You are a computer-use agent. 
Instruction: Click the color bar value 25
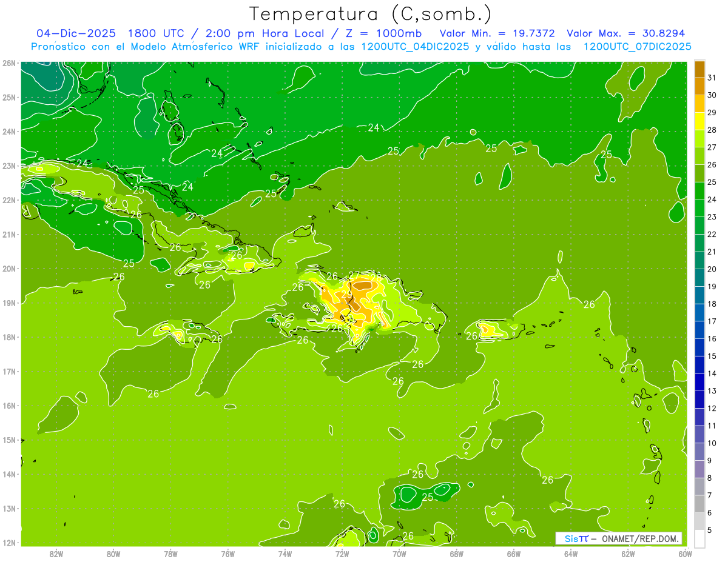tap(712, 182)
